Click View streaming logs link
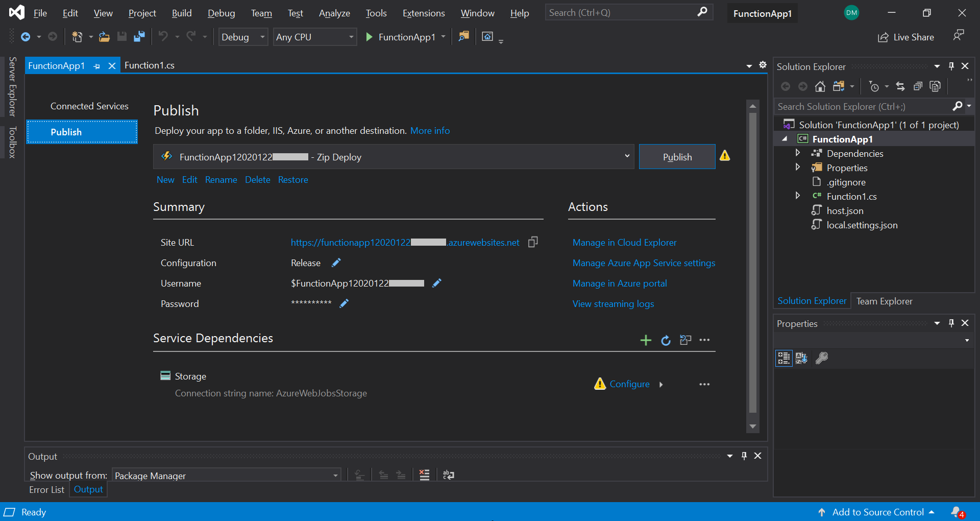The width and height of the screenshot is (980, 521). pyautogui.click(x=613, y=304)
